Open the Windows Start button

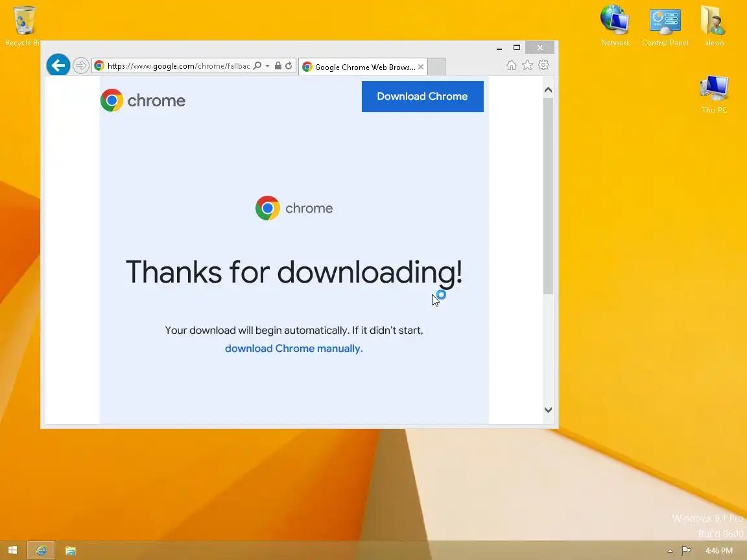click(x=13, y=550)
